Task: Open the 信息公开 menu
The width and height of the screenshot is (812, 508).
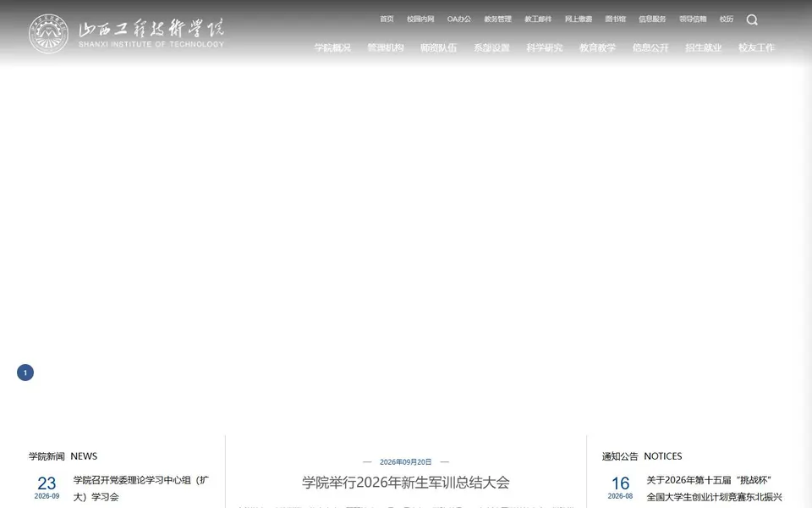Action: point(650,47)
